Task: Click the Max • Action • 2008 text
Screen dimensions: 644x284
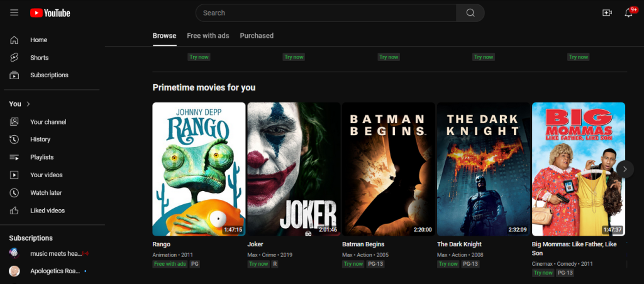Action: point(460,255)
